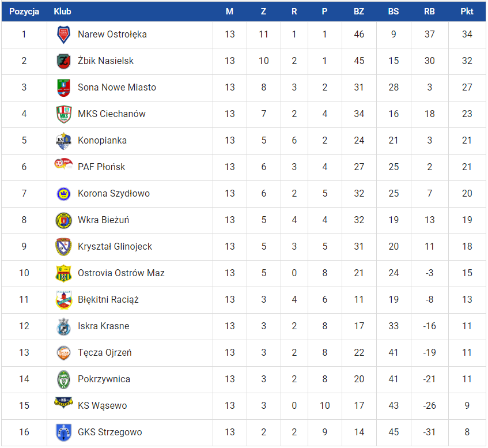Image resolution: width=488 pixels, height=448 pixels.
Task: Click the Żbik Nasielsk club logo
Action: (x=63, y=61)
